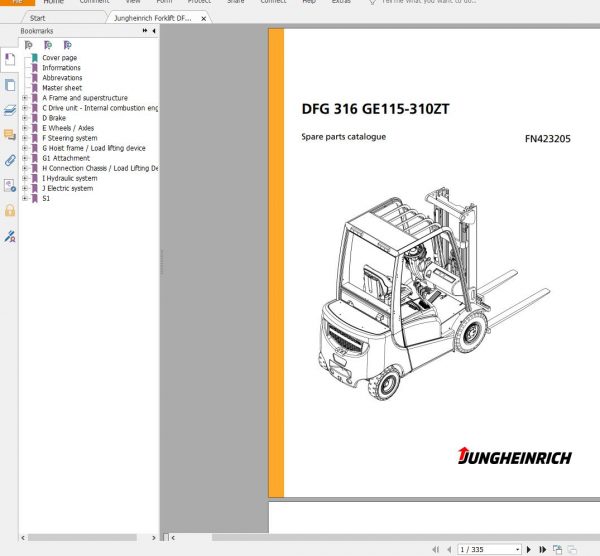This screenshot has height=556, width=600.
Task: Open the Home ribbon tab
Action: 53,2
